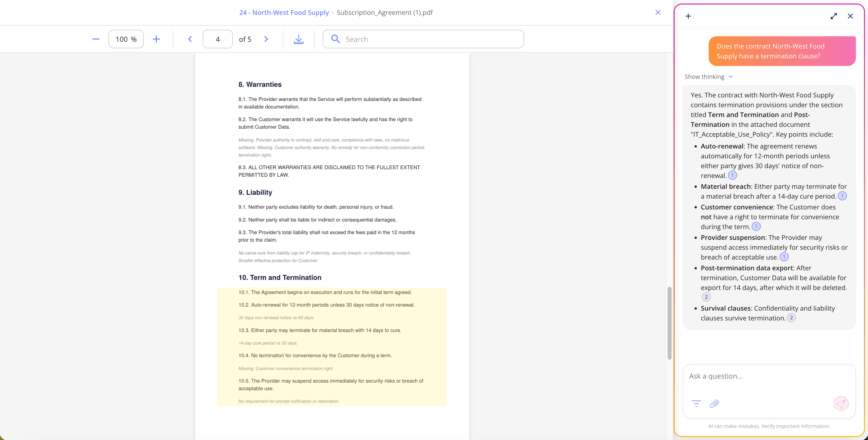868x440 pixels.
Task: Click 'of 5' page count label
Action: coord(245,39)
